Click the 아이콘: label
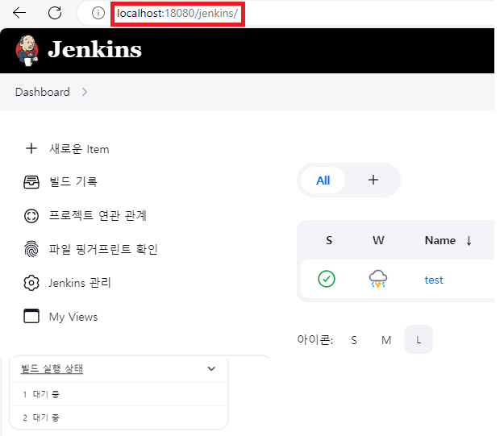The height and width of the screenshot is (436, 504). (x=315, y=339)
